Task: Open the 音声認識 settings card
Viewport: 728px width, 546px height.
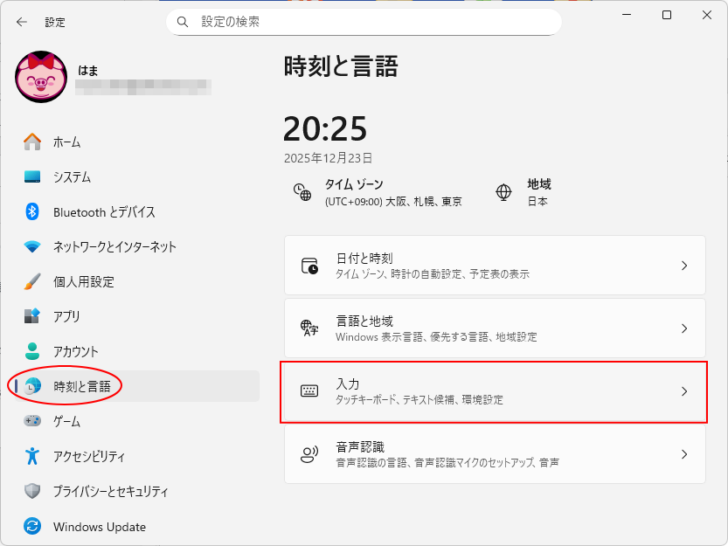Action: coord(494,454)
